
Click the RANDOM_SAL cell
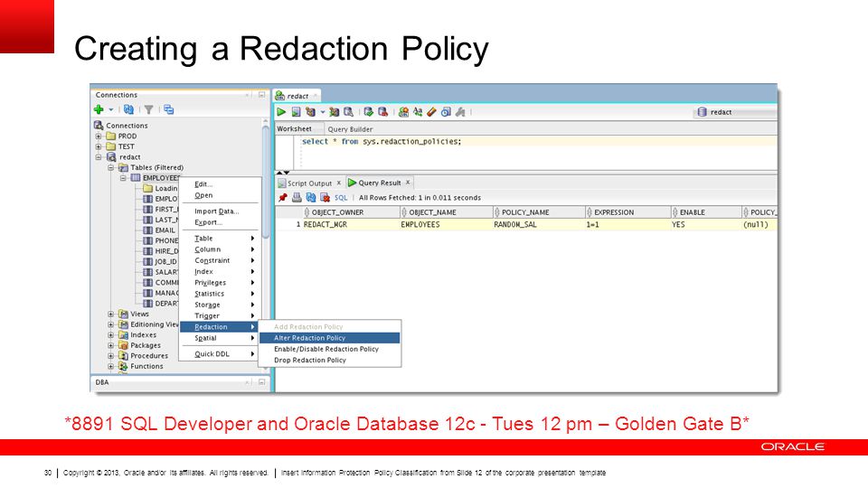pyautogui.click(x=539, y=225)
